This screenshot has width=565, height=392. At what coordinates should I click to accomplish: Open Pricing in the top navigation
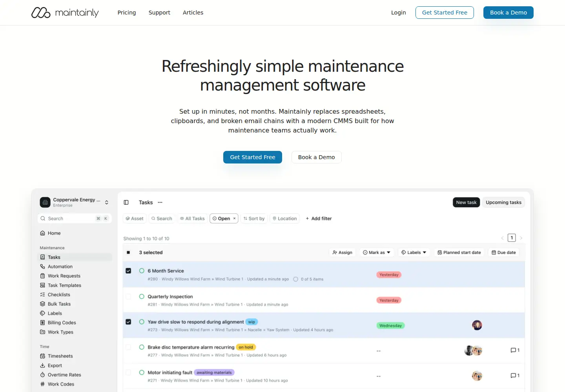point(127,13)
